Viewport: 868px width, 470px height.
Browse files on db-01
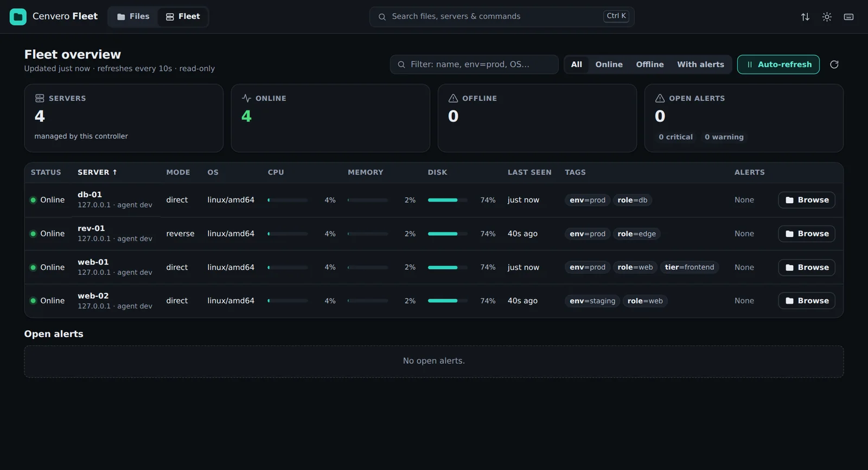[807, 200]
